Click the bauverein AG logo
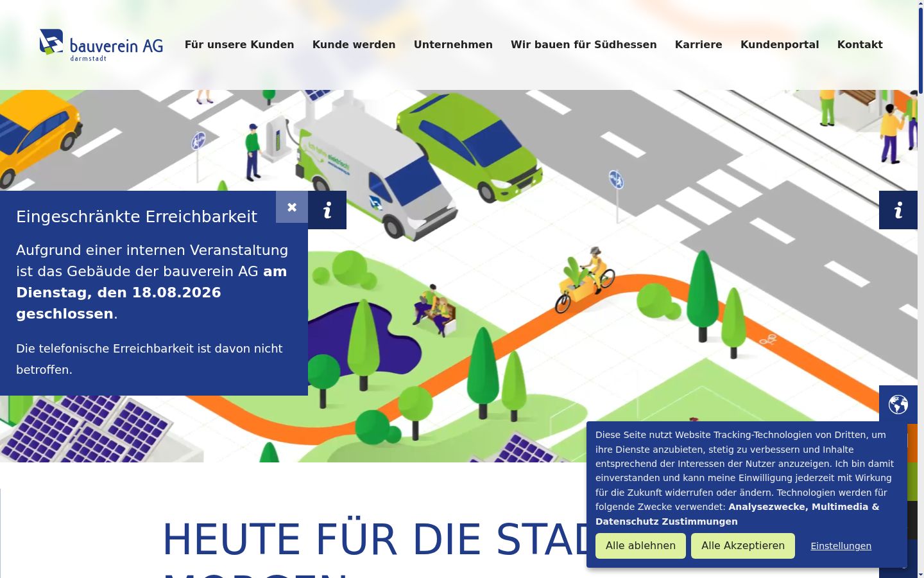Viewport: 924px width, 578px height. coord(101,45)
